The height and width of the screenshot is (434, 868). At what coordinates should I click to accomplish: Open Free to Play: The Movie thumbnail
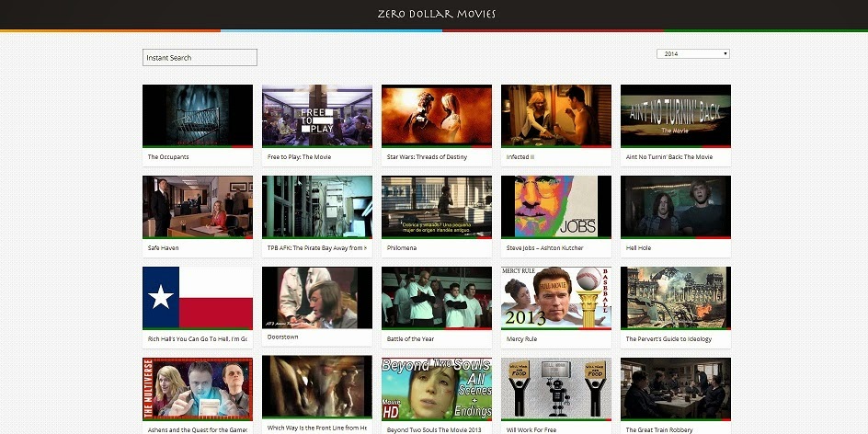pos(317,116)
